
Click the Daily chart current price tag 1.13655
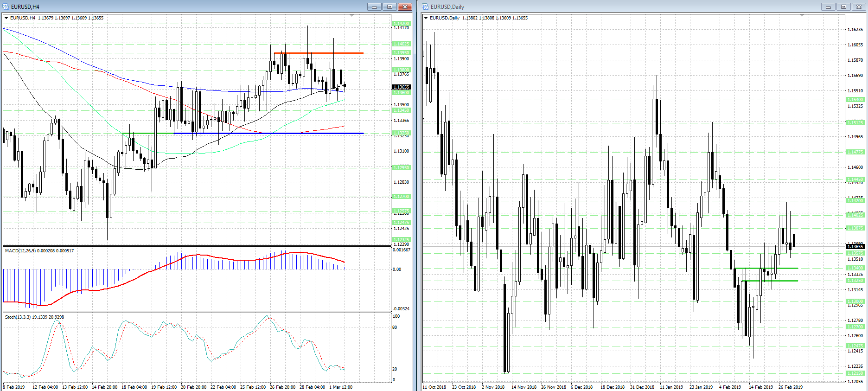click(x=855, y=246)
